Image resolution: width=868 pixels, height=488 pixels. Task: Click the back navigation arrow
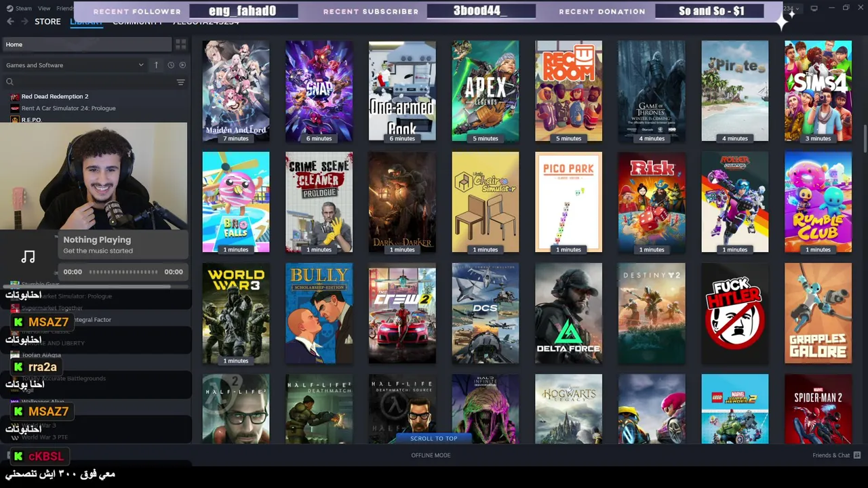10,22
